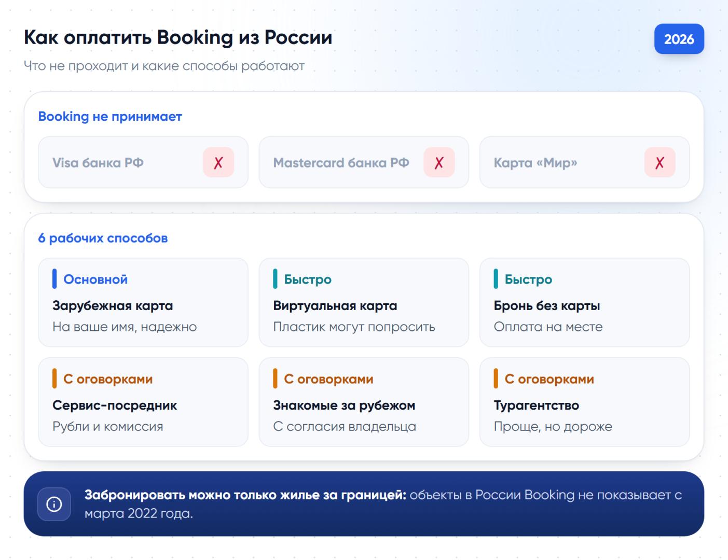Click the red X beside Mastercard банка РФ
The height and width of the screenshot is (560, 728).
439,162
